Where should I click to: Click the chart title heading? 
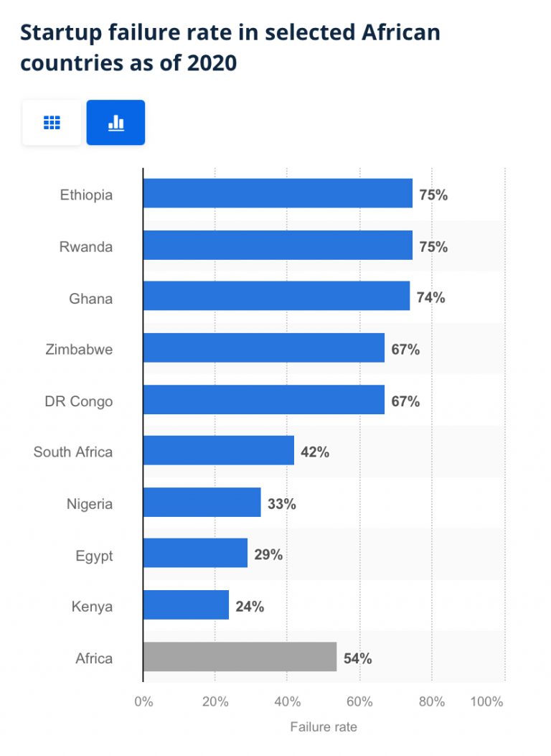(230, 47)
